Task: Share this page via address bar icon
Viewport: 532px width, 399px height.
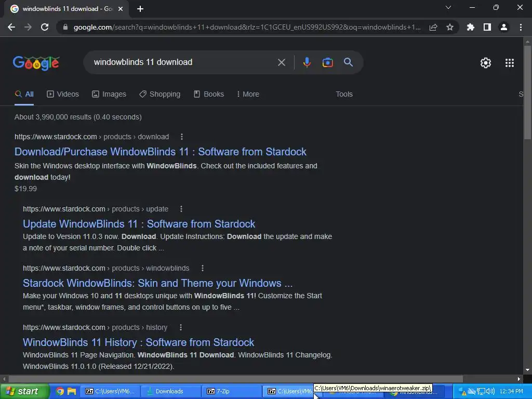Action: point(433,27)
